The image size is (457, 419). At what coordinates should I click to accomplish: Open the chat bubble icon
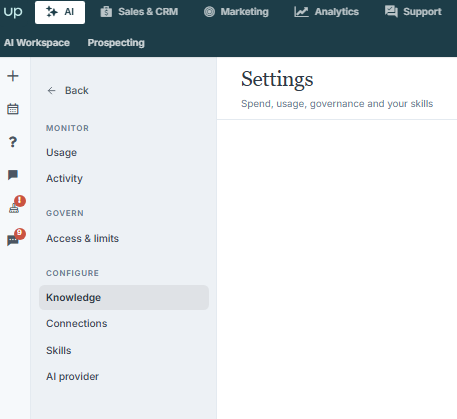pyautogui.click(x=13, y=175)
